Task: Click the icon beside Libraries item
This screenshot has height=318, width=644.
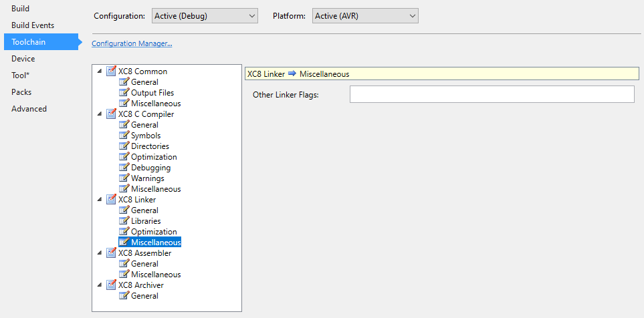Action: pyautogui.click(x=124, y=221)
